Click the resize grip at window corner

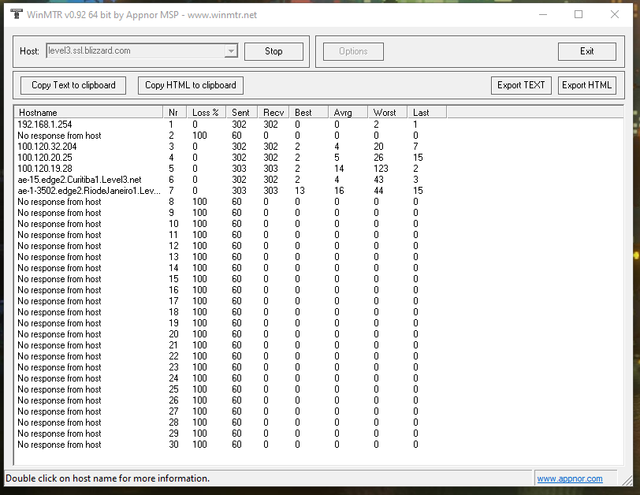(627, 481)
